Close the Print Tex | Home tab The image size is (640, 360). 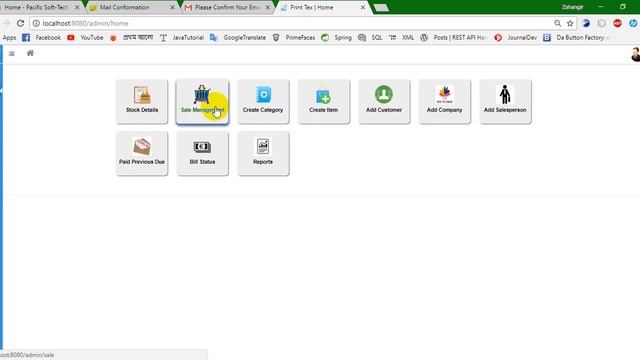pos(362,7)
